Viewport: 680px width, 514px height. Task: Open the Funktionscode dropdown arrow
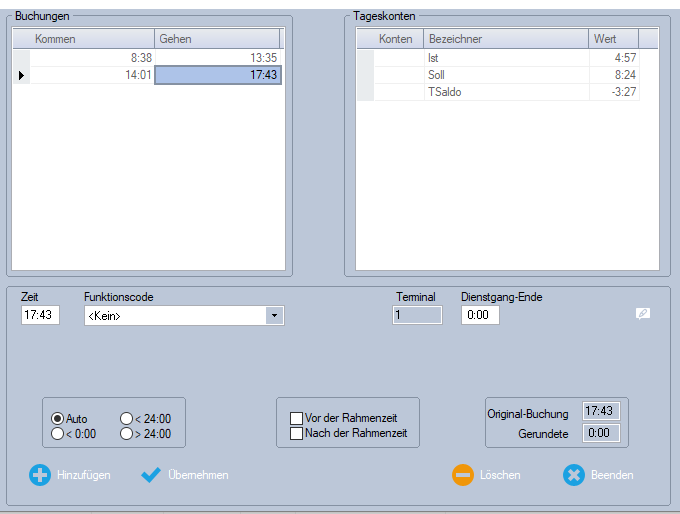click(274, 316)
